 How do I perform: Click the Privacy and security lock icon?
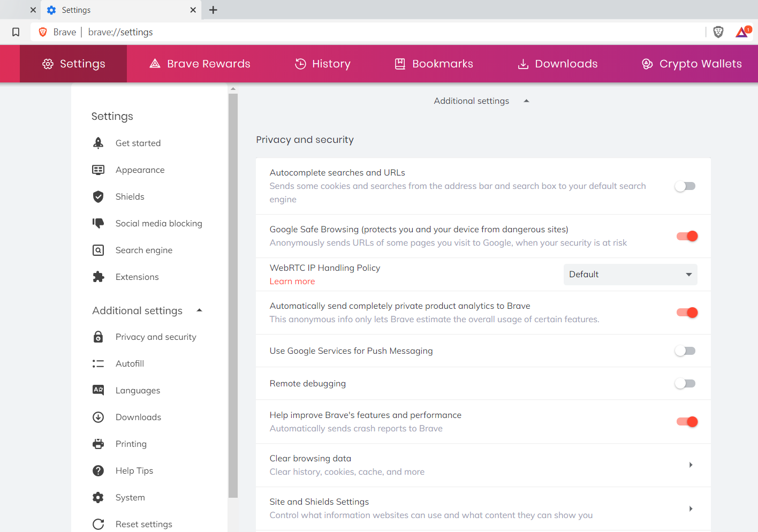[x=98, y=337]
